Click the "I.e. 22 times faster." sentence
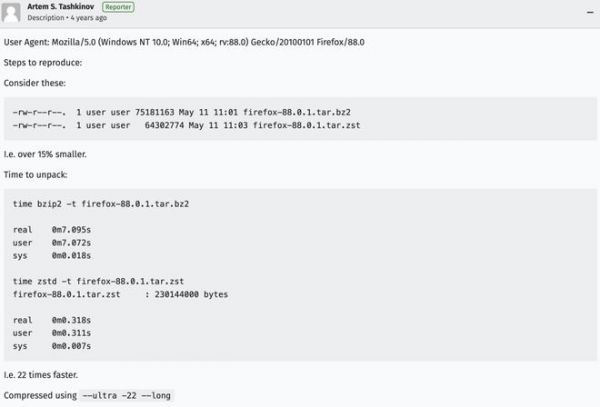The width and height of the screenshot is (600, 407). coord(41,375)
